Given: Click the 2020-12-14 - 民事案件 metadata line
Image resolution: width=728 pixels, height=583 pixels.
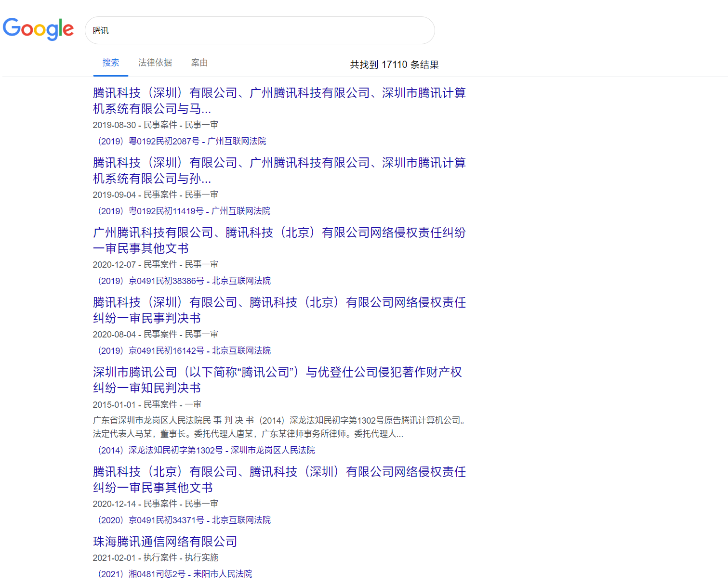Looking at the screenshot, I should 156,504.
